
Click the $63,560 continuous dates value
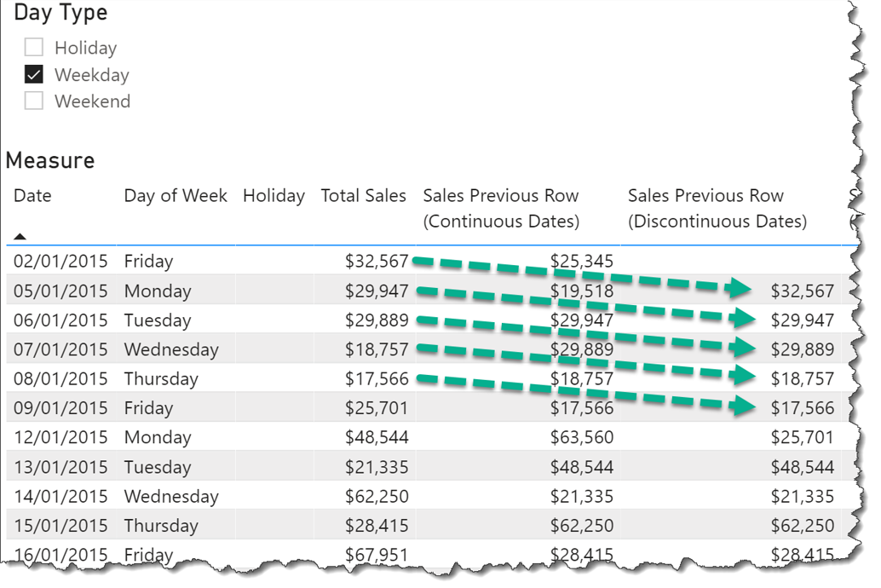pyautogui.click(x=582, y=437)
